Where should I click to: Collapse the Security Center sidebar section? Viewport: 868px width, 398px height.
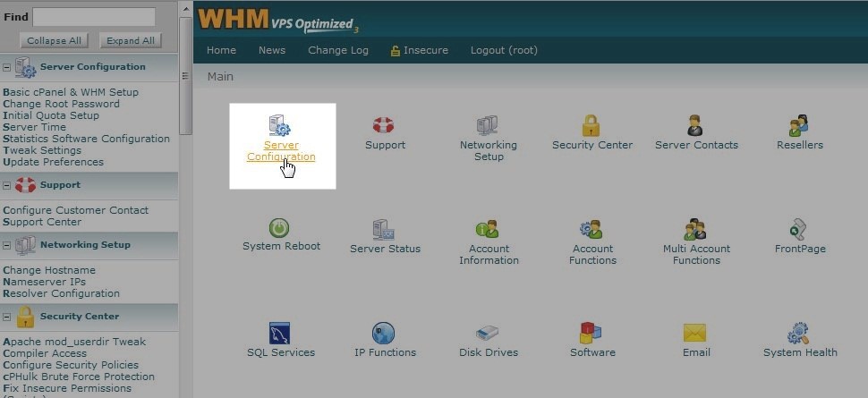pos(6,317)
